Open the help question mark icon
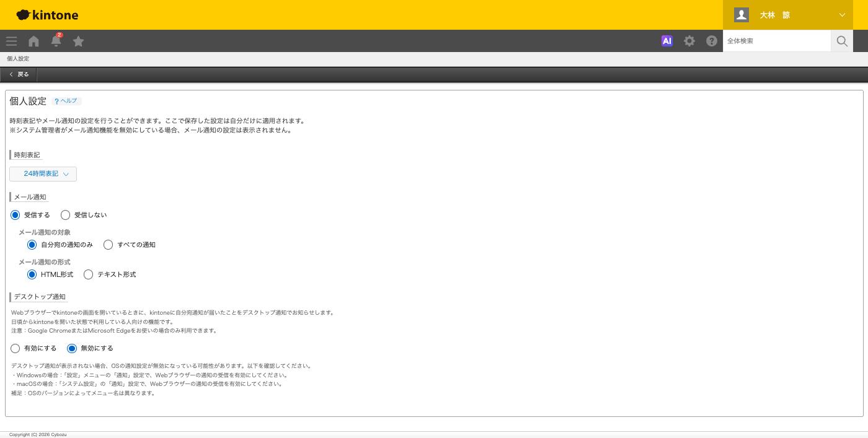 click(712, 41)
